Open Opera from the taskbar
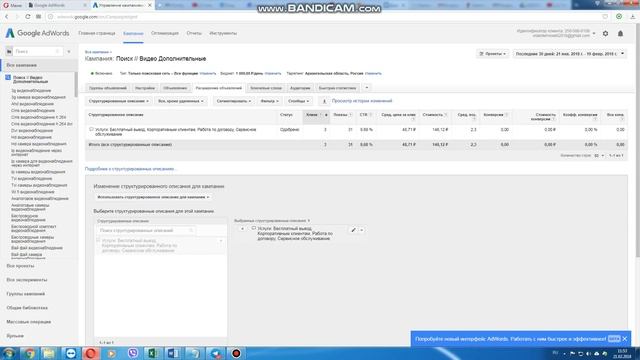This screenshot has width=640, height=360. 91,353
